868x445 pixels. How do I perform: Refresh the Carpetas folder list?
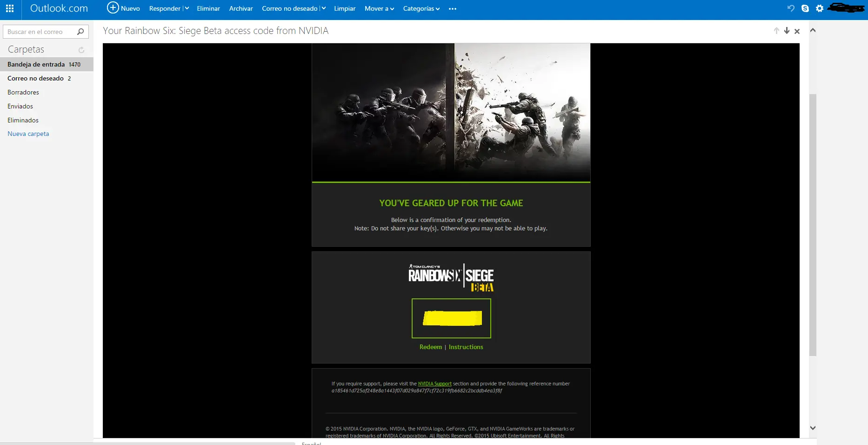click(x=81, y=50)
